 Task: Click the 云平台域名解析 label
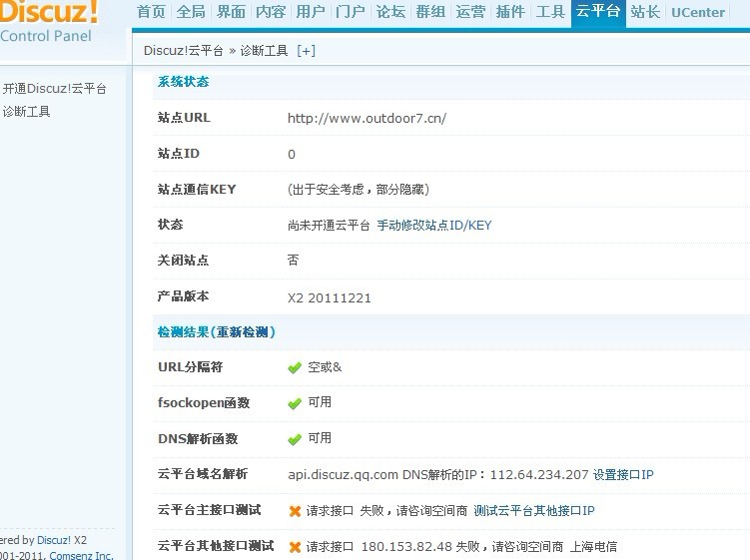coord(203,474)
